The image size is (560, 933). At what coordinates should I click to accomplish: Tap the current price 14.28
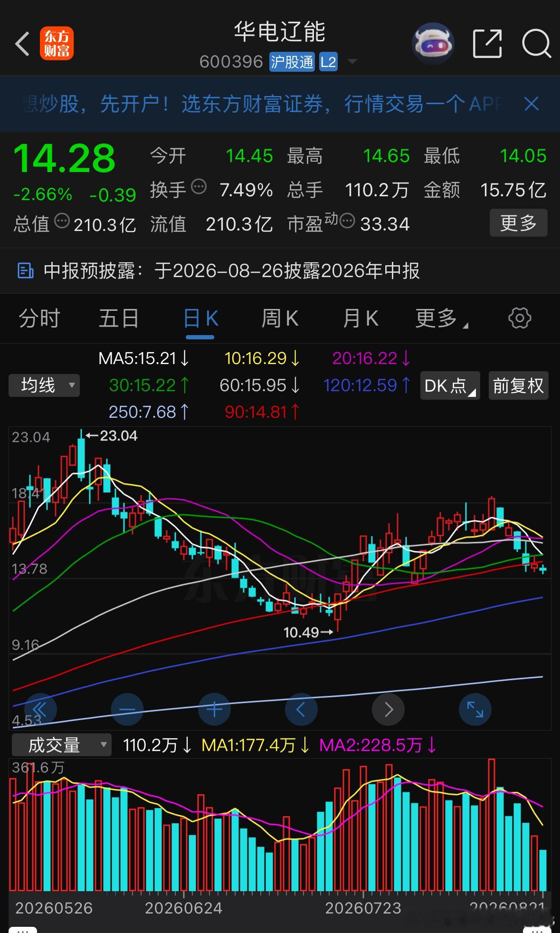click(65, 158)
